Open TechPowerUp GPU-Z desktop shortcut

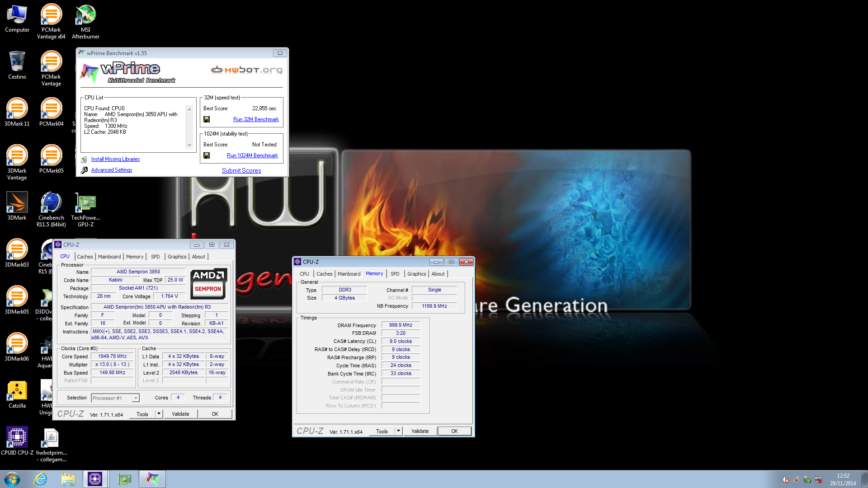coord(85,210)
